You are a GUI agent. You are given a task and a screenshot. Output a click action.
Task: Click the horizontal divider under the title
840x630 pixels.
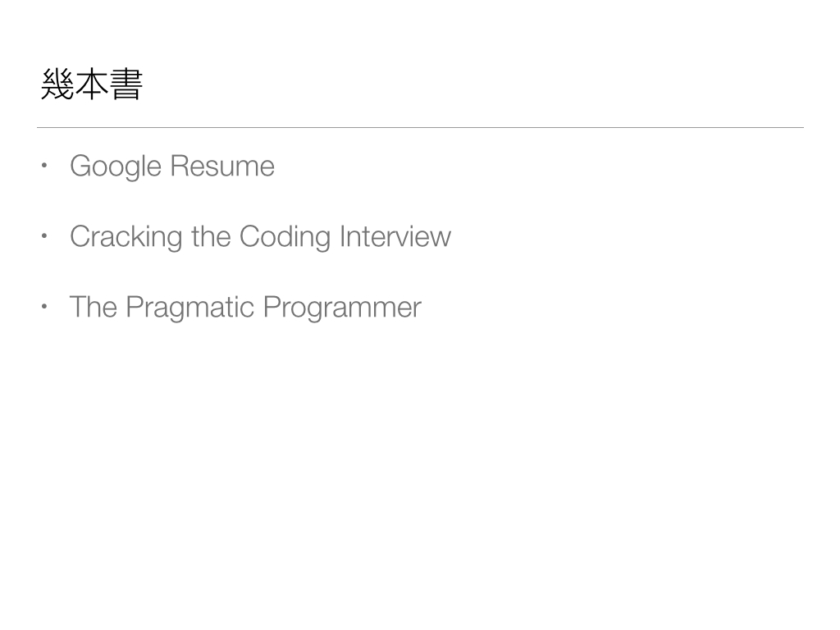click(420, 128)
